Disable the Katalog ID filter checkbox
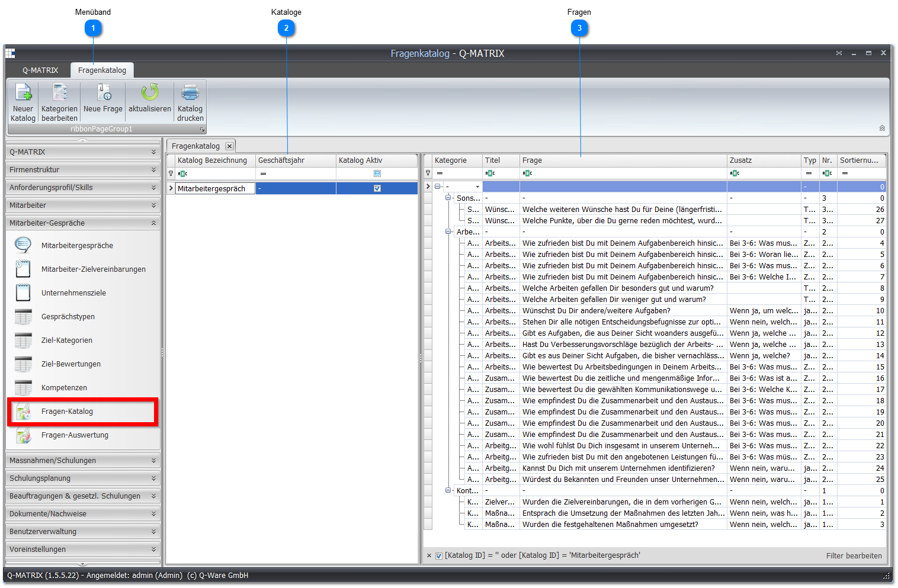 439,555
